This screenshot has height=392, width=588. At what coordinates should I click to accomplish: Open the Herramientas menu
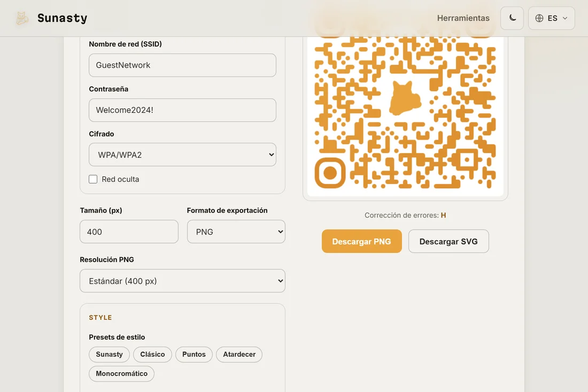(463, 18)
